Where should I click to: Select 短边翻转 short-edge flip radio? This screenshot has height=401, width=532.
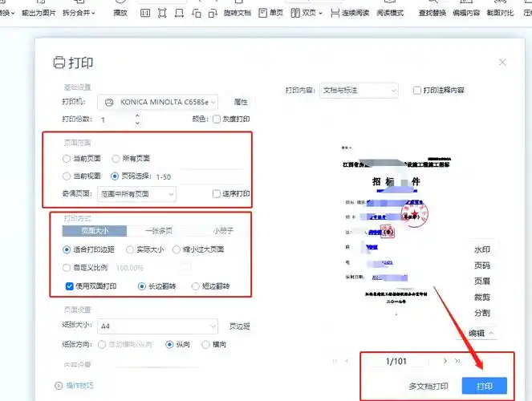[196, 286]
